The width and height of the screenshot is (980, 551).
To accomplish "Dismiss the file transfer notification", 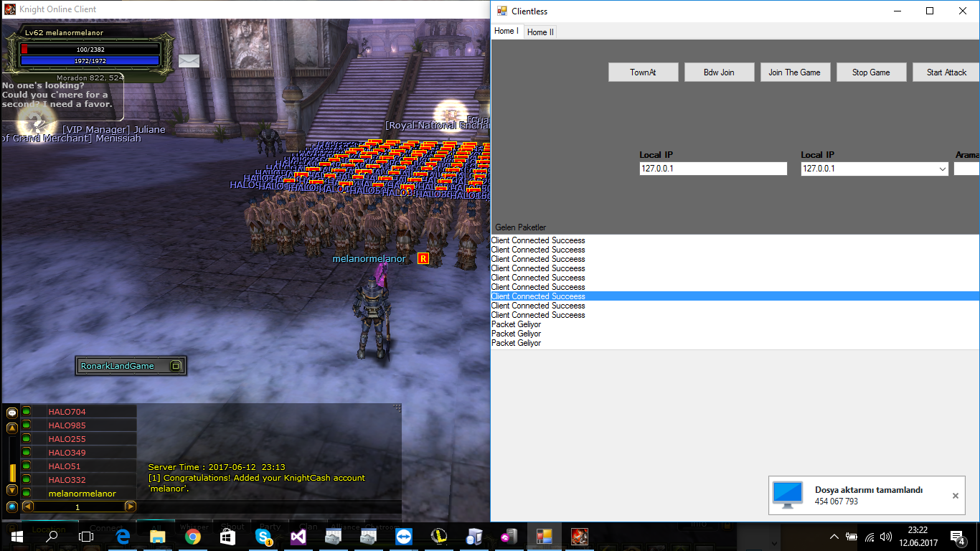I will tap(956, 496).
